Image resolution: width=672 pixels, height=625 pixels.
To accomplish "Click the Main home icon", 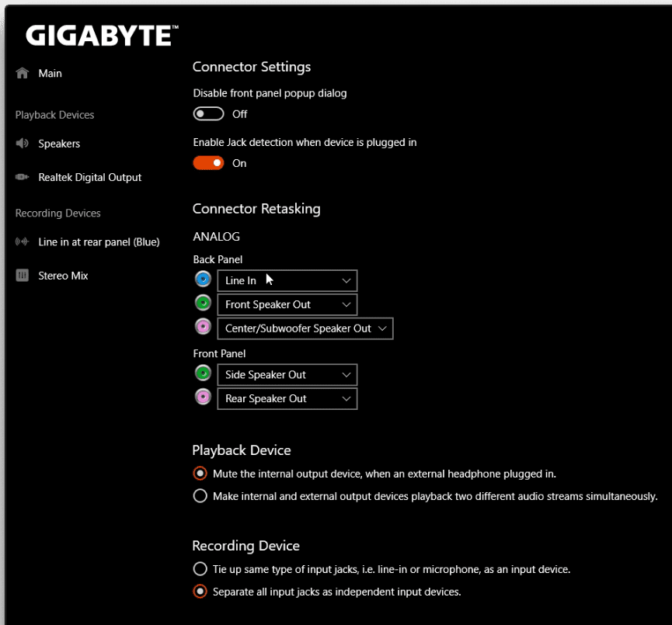I will pyautogui.click(x=22, y=73).
